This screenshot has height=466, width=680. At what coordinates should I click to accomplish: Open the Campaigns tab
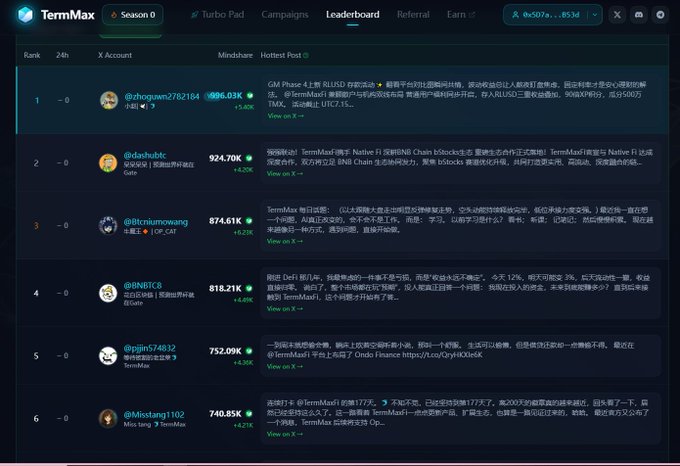tap(285, 15)
